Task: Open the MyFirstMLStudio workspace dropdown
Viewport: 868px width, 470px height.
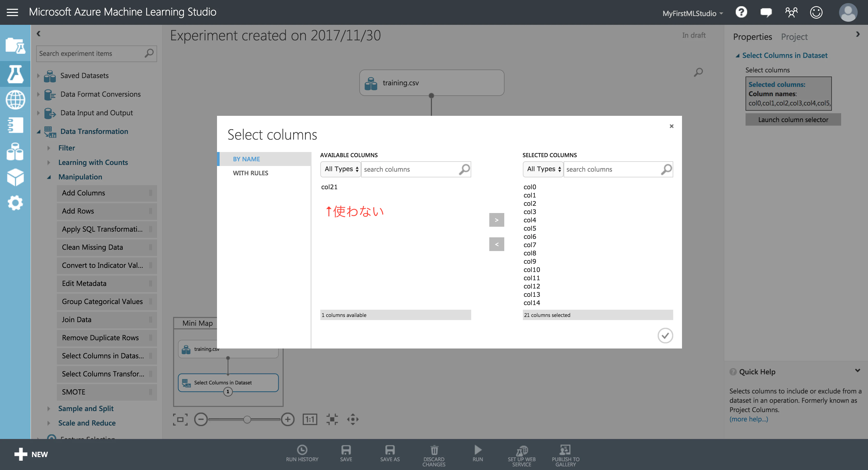Action: click(693, 13)
